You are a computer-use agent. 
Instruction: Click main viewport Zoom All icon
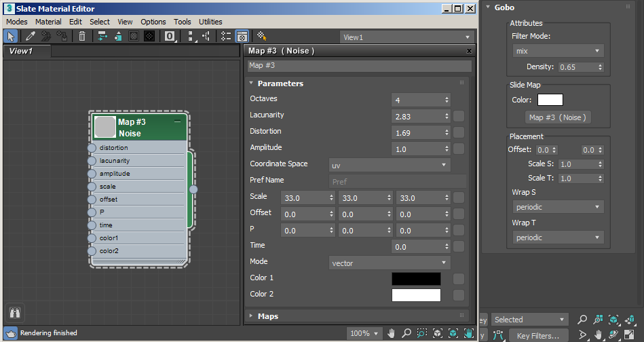click(598, 320)
